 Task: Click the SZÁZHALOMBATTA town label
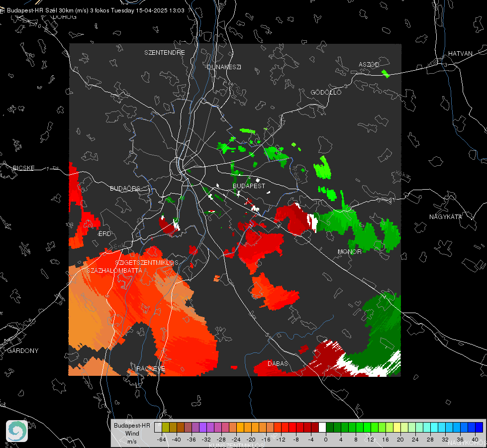click(x=114, y=270)
